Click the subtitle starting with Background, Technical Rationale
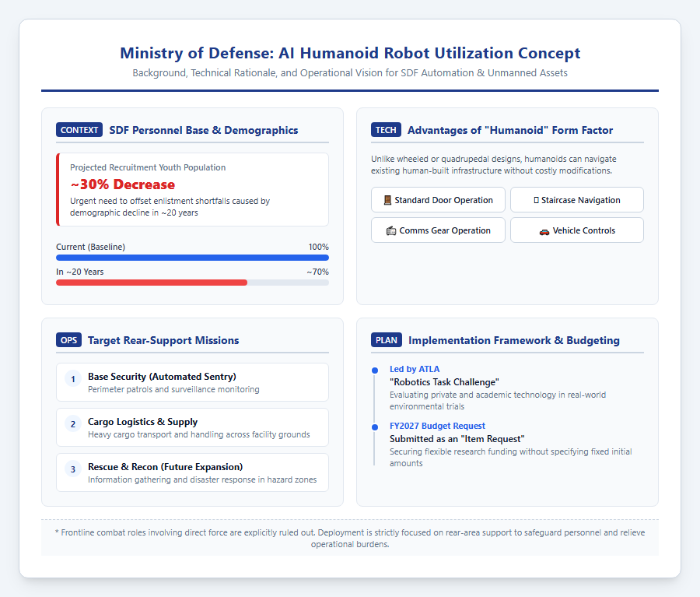This screenshot has height=597, width=700. pos(350,73)
